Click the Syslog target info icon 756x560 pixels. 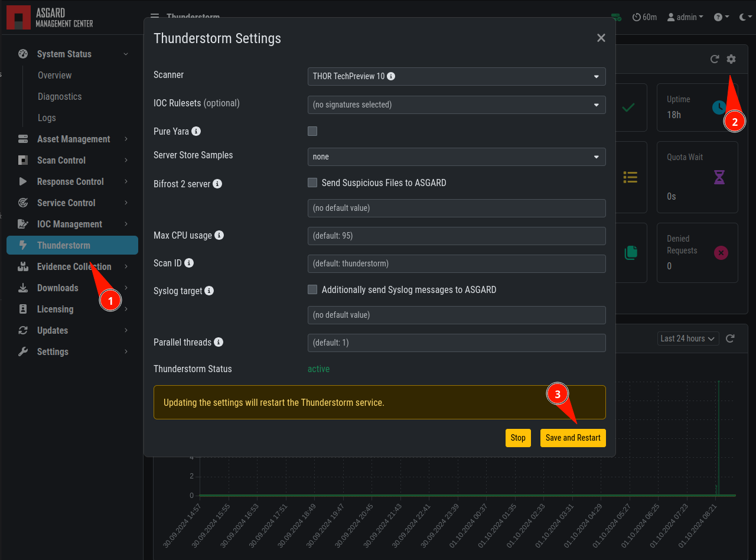(209, 291)
